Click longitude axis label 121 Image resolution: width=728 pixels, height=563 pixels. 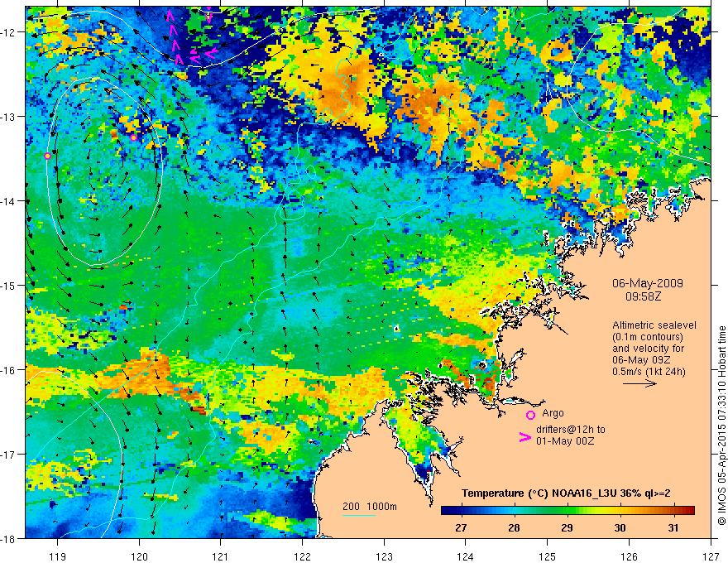click(x=221, y=556)
